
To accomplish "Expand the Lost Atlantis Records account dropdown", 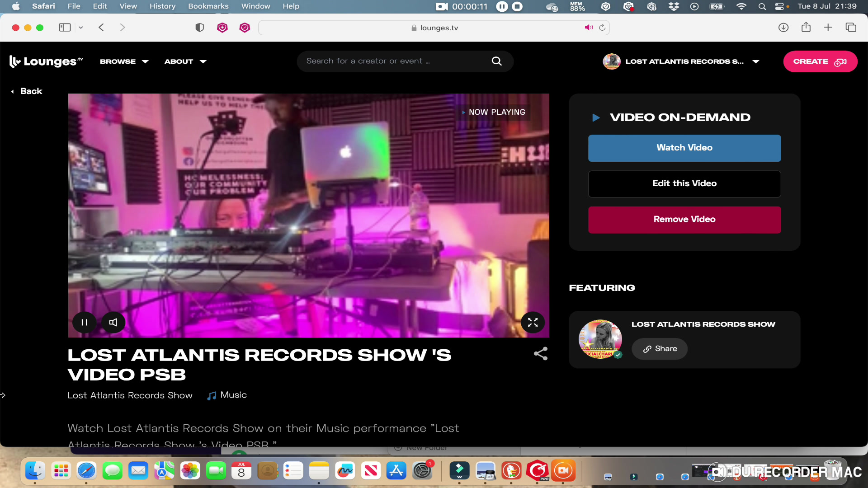I will tap(755, 61).
